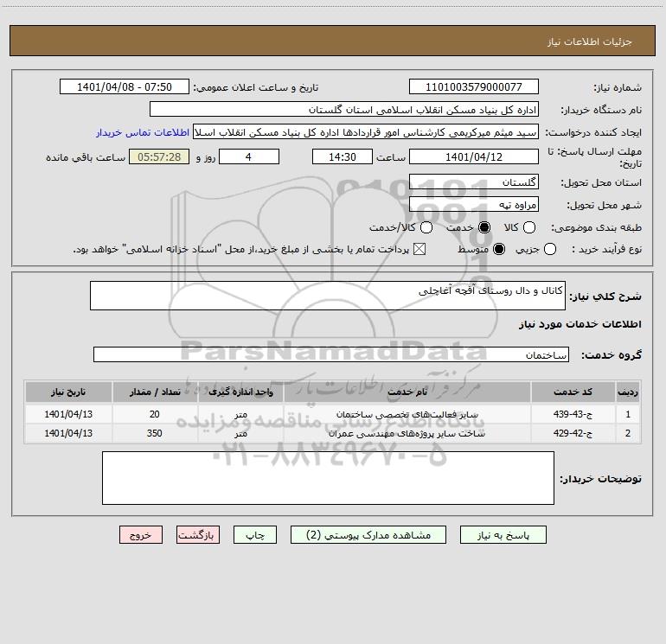Click سایر فعالیت‌های تخصصی ساختمان service name
666x644 pixels.
(407, 414)
